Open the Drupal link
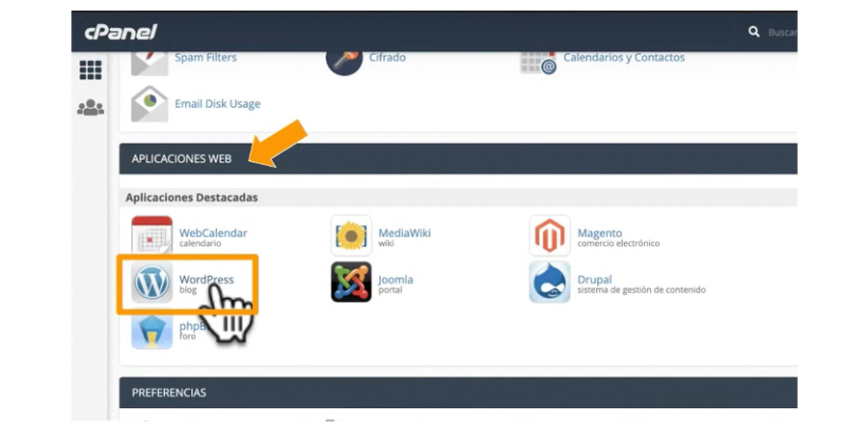Viewport: 868px width, 434px height. 594,280
